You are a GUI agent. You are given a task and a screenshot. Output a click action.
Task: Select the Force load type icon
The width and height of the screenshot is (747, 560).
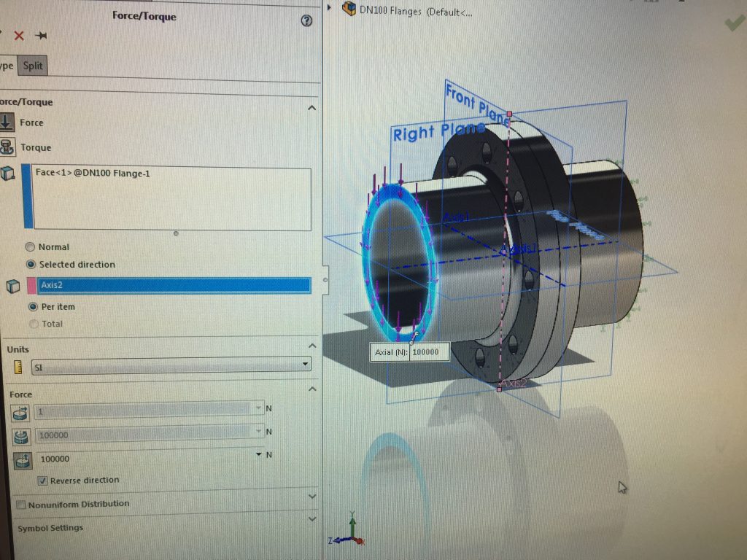click(x=7, y=122)
